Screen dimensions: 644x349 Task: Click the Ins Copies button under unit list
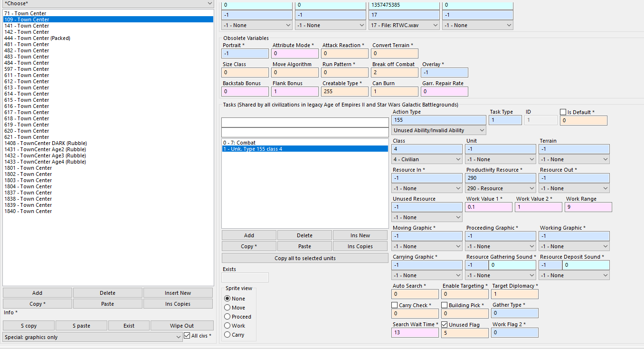pyautogui.click(x=178, y=304)
